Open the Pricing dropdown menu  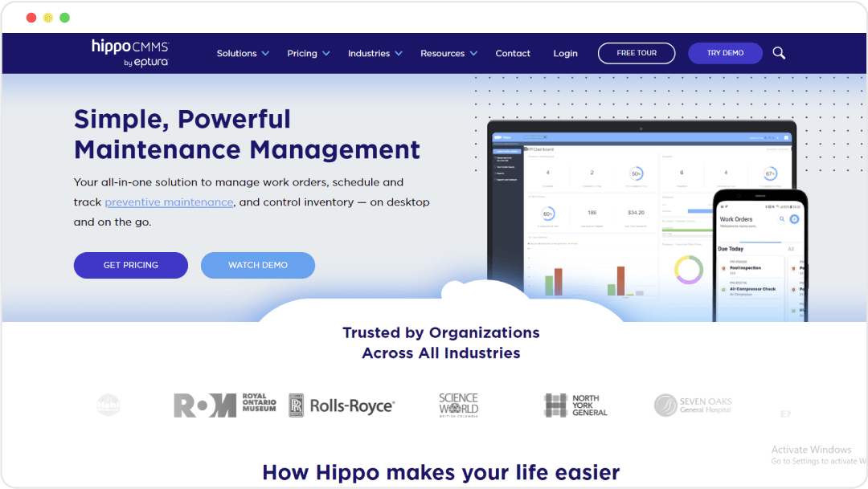pyautogui.click(x=308, y=54)
